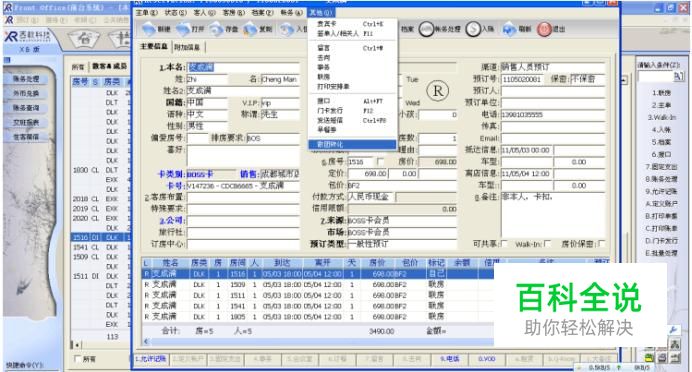Switch to the 主要信息 tab
Viewport: 692px width, 372px height.
154,46
